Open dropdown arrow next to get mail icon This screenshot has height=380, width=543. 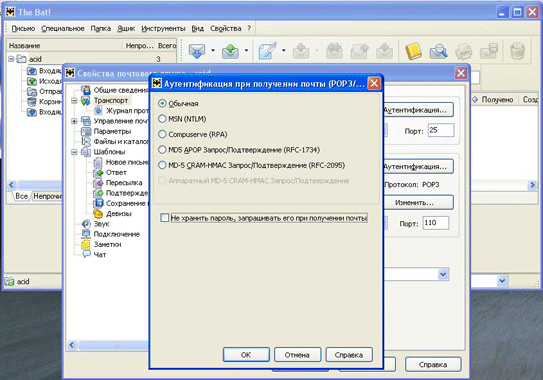[213, 51]
